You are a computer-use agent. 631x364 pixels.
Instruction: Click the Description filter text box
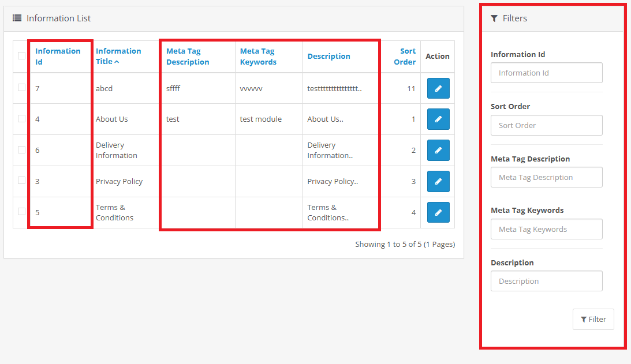(x=546, y=281)
